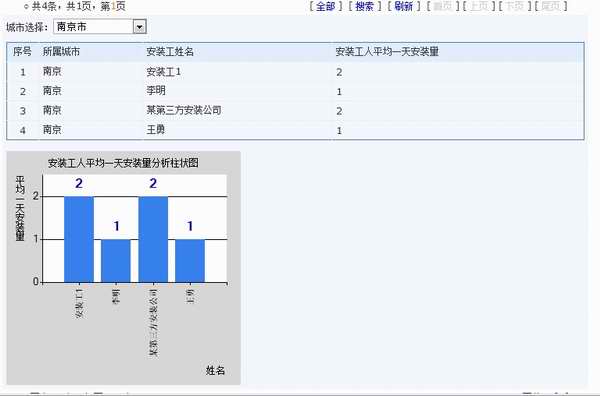The width and height of the screenshot is (600, 396).
Task: Click the first blue bar for 安装工1
Action: pos(79,240)
